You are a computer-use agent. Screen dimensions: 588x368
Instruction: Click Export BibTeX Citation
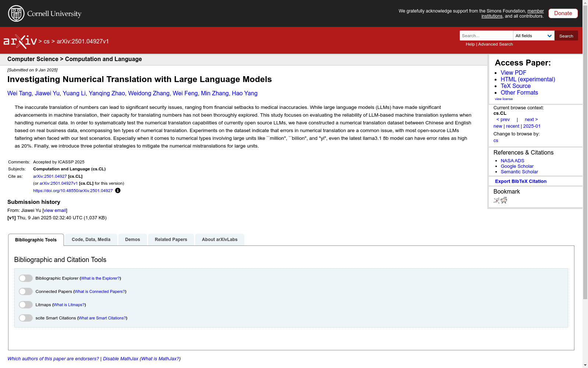(x=521, y=181)
